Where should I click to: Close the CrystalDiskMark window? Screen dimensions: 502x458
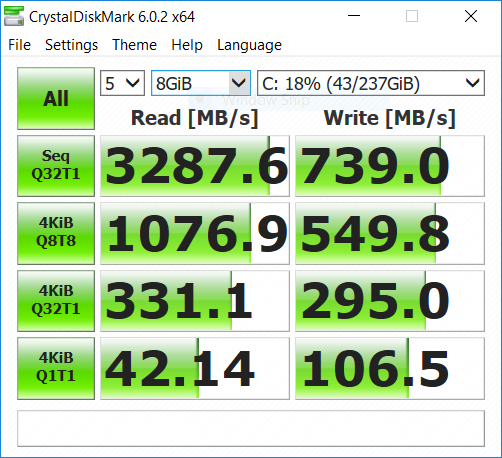click(x=471, y=16)
